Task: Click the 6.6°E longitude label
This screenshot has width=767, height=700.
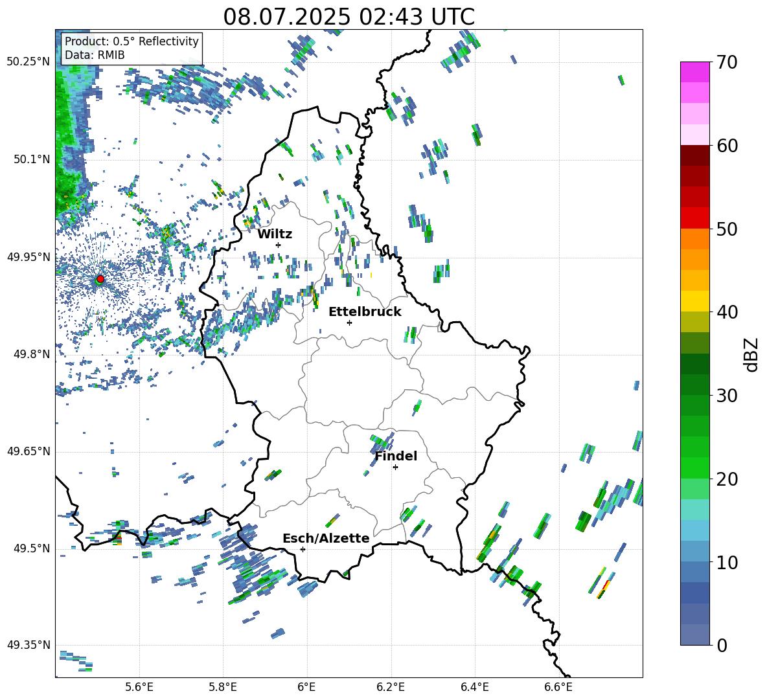Action: (x=558, y=687)
